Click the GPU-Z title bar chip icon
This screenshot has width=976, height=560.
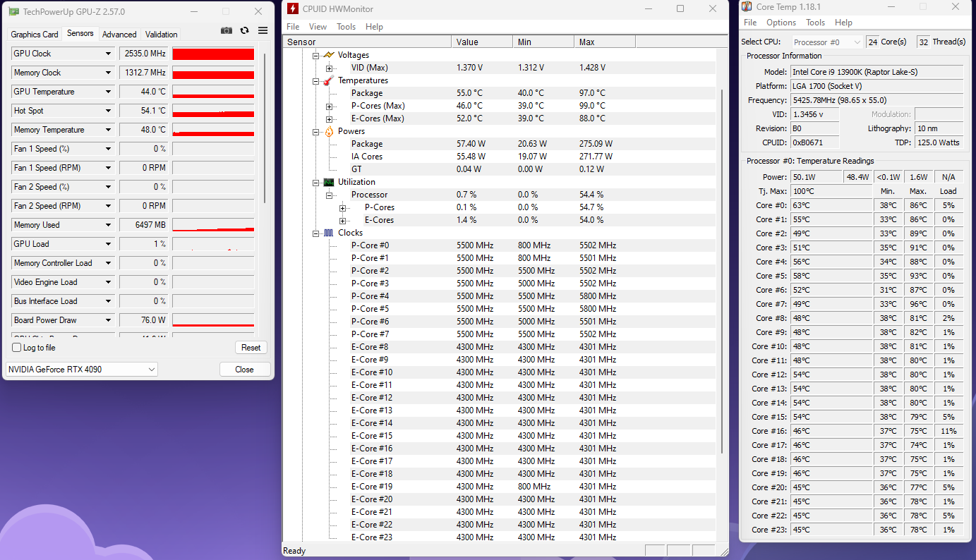pyautogui.click(x=13, y=11)
